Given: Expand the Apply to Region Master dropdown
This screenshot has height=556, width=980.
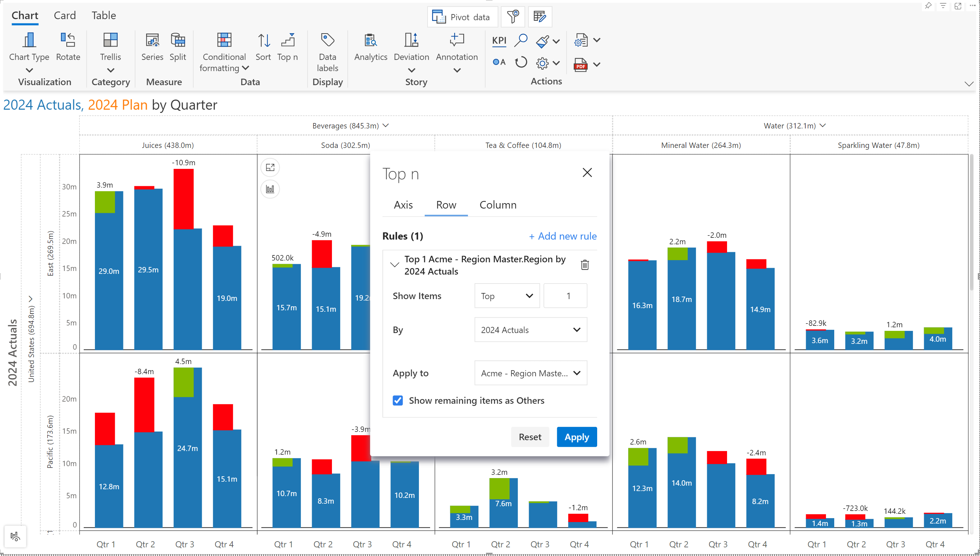Looking at the screenshot, I should [530, 373].
